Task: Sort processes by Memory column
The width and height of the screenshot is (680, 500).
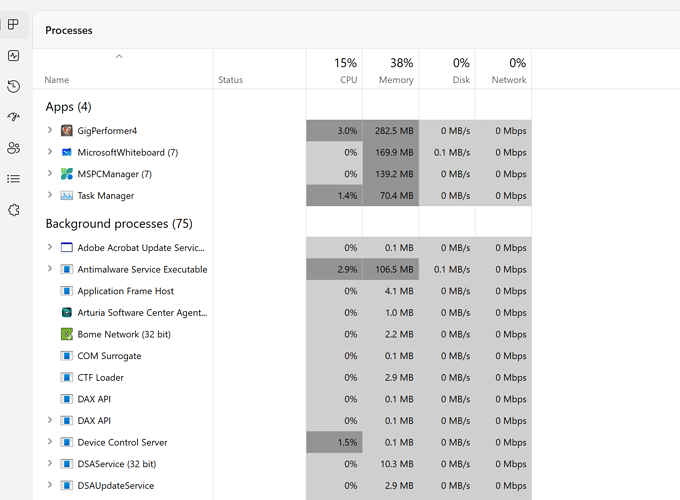Action: tap(391, 69)
